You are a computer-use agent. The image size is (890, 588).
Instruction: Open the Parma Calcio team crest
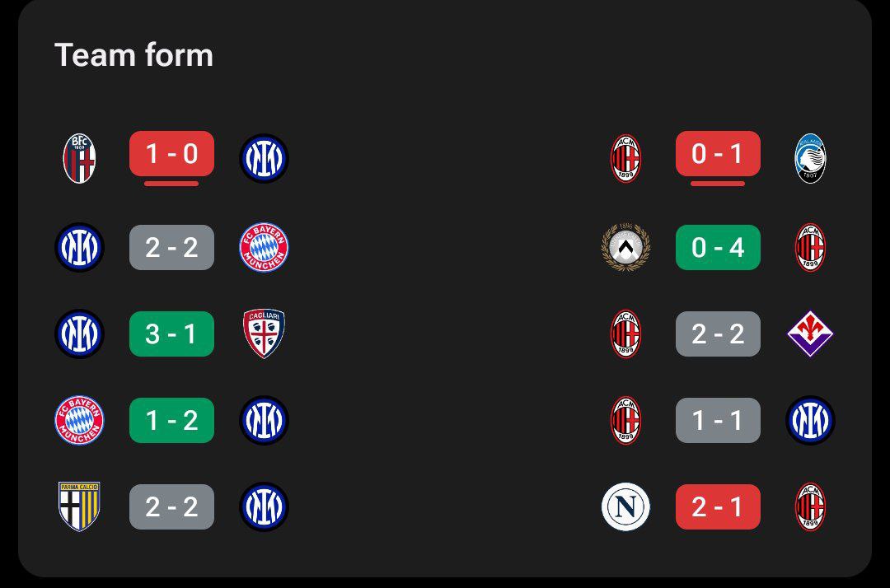(79, 506)
